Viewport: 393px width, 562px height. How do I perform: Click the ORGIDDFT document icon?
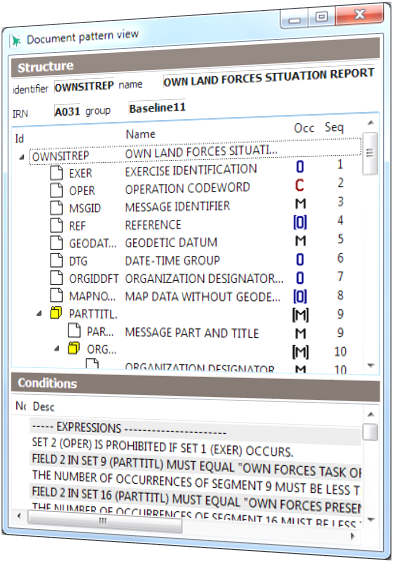click(56, 278)
